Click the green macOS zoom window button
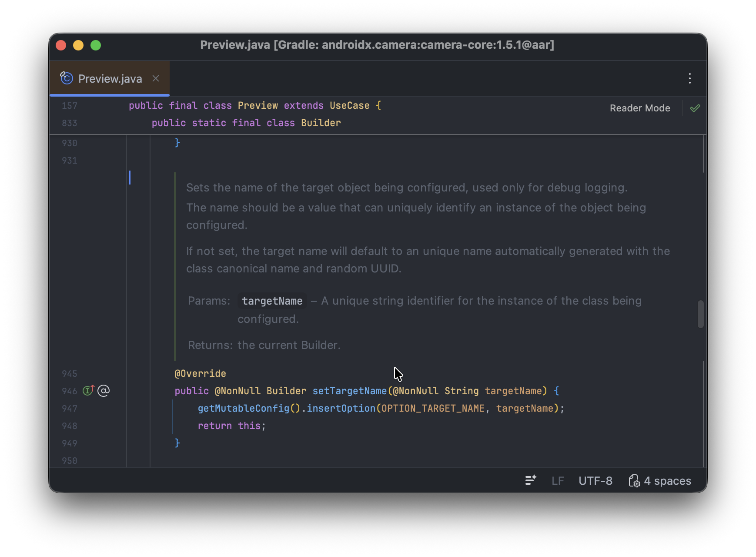 96,45
